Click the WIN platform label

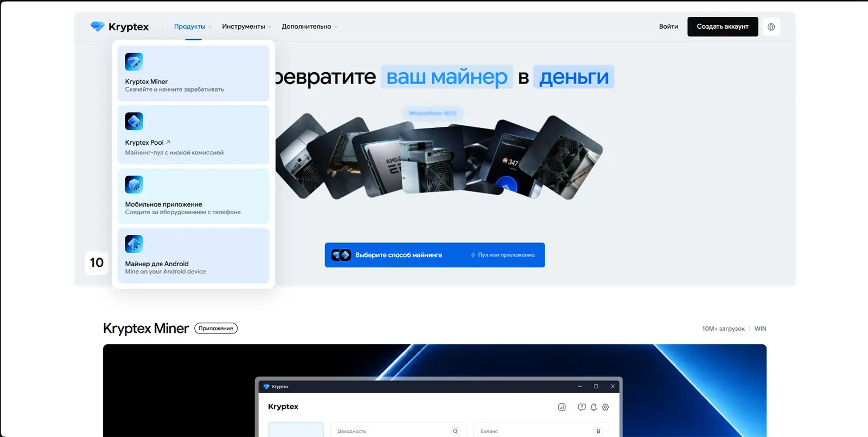click(760, 329)
